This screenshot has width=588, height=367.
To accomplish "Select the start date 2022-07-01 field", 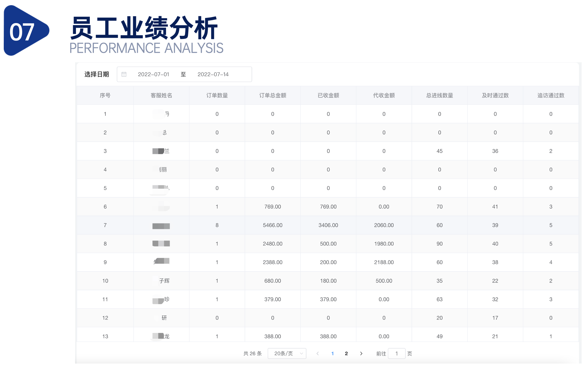I will 154,74.
